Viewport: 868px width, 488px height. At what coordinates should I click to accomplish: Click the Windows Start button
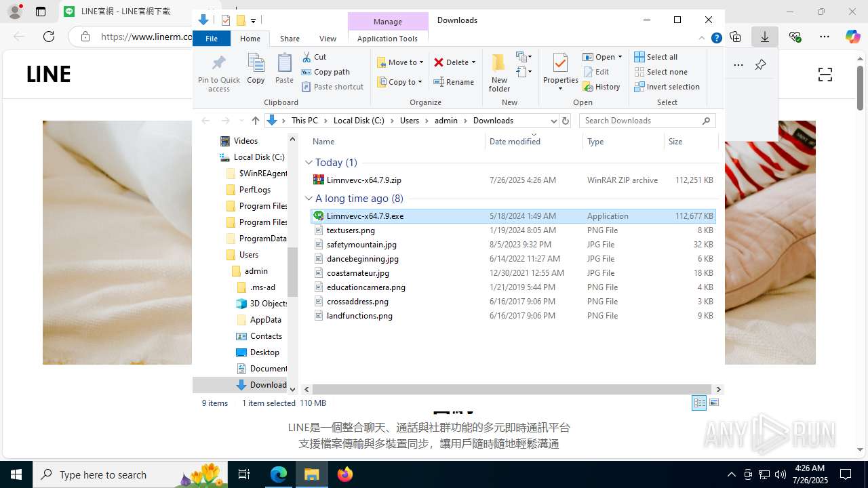[16, 474]
